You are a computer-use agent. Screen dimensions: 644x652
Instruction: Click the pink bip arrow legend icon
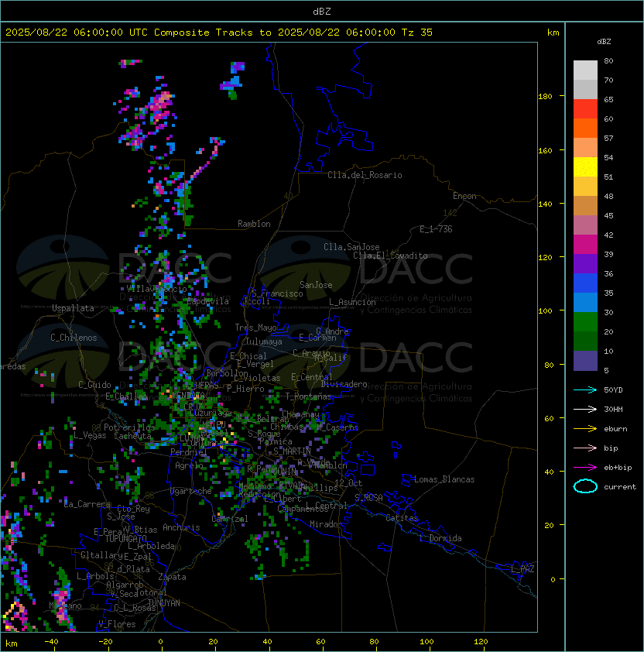[585, 448]
